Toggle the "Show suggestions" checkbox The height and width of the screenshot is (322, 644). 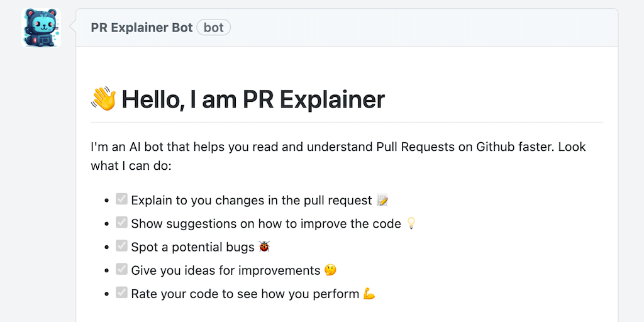click(122, 223)
